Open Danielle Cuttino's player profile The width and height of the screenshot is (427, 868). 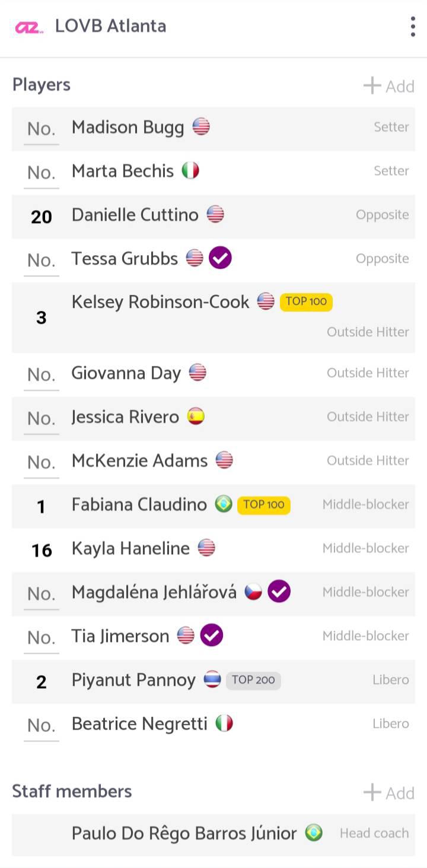click(x=135, y=215)
